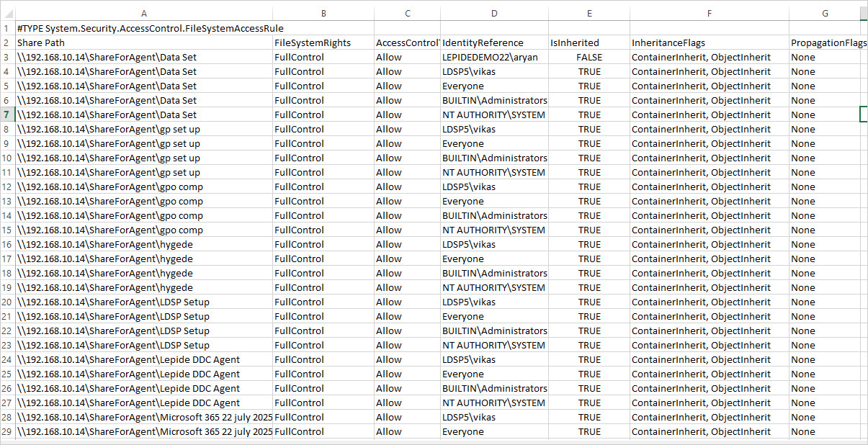Click None in row 15
The width and height of the screenshot is (868, 445).
[825, 230]
